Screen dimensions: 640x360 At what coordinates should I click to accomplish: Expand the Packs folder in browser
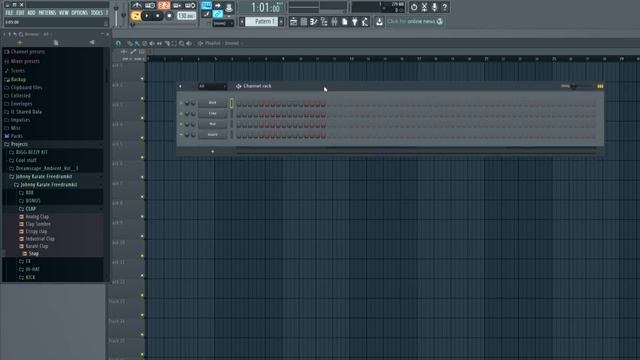16,136
